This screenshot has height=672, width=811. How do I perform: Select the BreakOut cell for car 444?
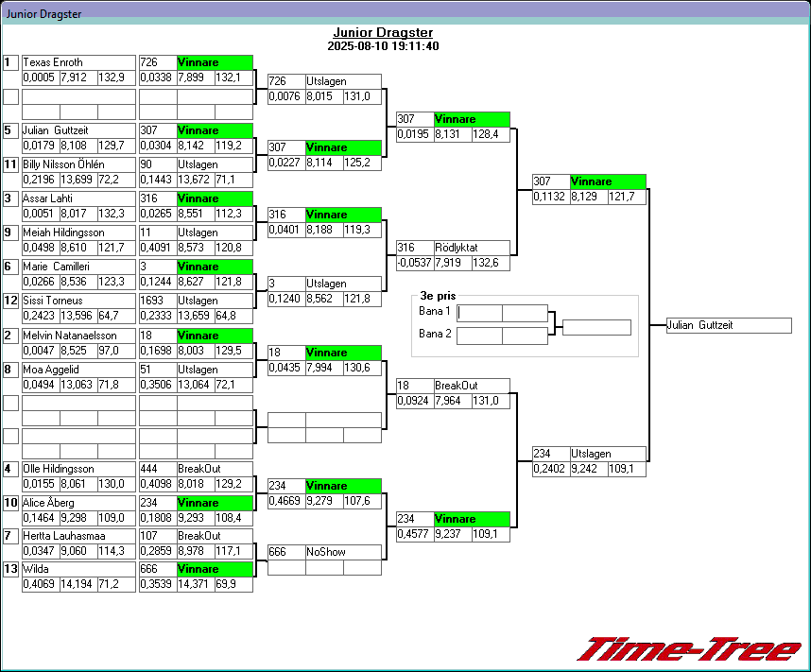click(215, 469)
